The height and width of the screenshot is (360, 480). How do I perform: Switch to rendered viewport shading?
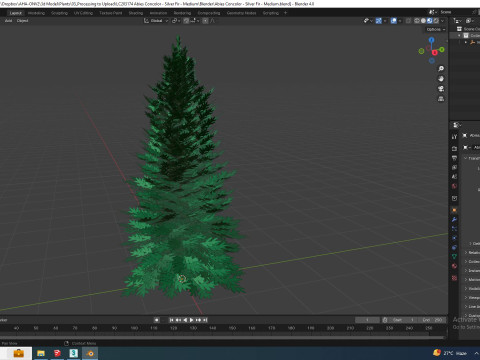click(x=436, y=21)
